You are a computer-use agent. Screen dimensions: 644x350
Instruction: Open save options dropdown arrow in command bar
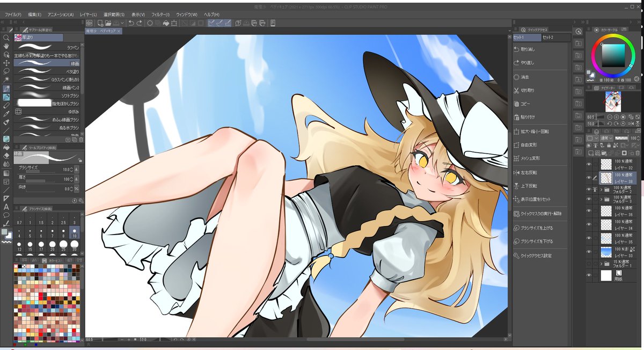[122, 23]
